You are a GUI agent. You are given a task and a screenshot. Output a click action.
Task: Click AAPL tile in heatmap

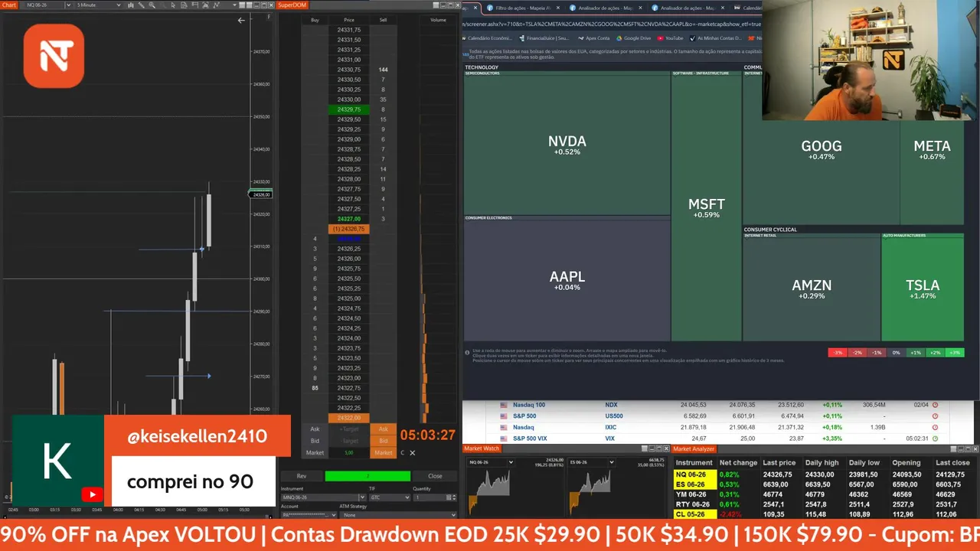tap(567, 281)
